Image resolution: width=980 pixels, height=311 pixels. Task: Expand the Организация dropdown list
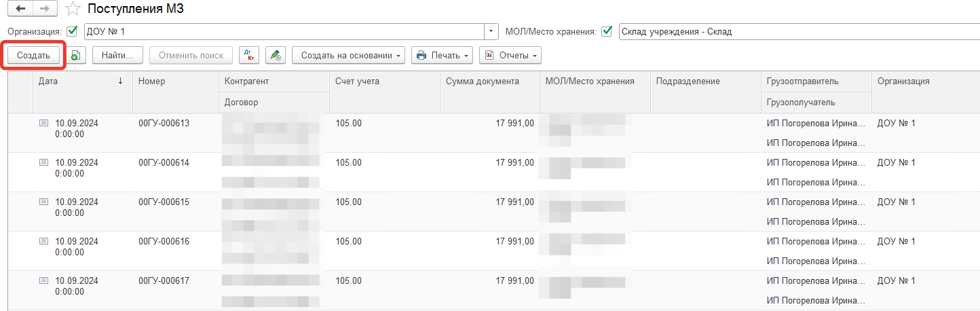pos(491,32)
